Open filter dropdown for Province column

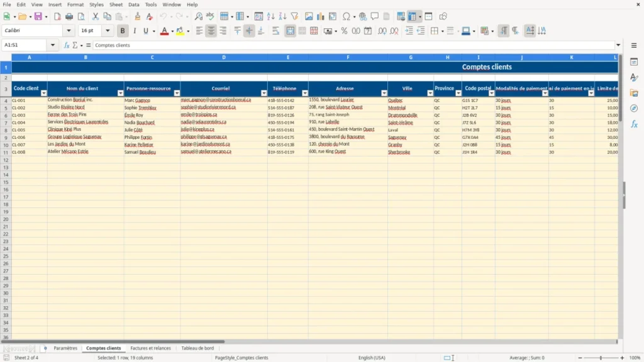pyautogui.click(x=458, y=93)
